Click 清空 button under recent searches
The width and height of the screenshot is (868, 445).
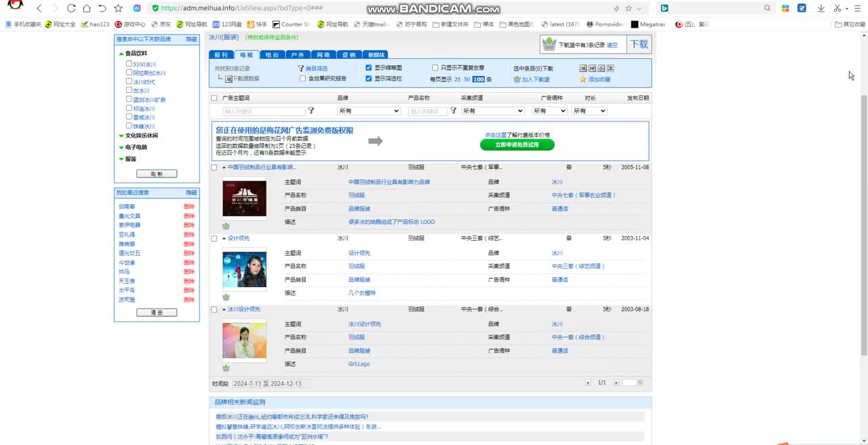157,313
